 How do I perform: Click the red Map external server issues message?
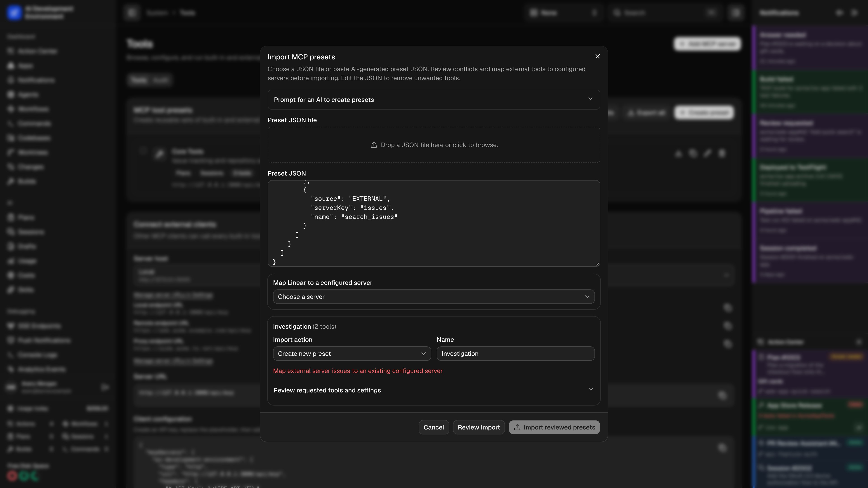(358, 371)
